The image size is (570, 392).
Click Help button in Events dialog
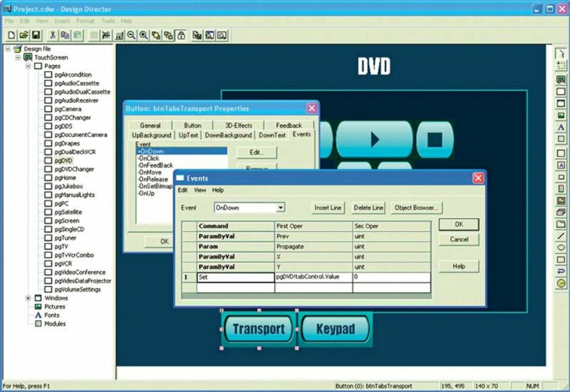point(459,266)
